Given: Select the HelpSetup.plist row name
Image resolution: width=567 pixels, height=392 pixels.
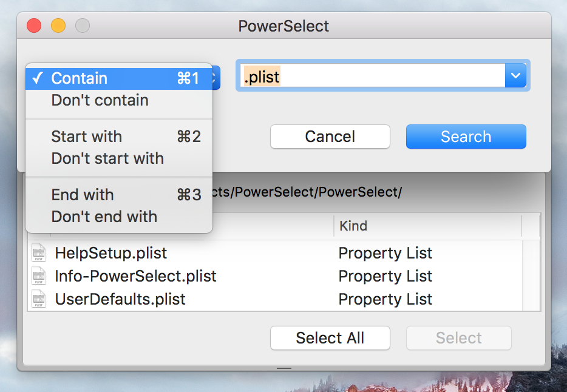Looking at the screenshot, I should click(110, 253).
